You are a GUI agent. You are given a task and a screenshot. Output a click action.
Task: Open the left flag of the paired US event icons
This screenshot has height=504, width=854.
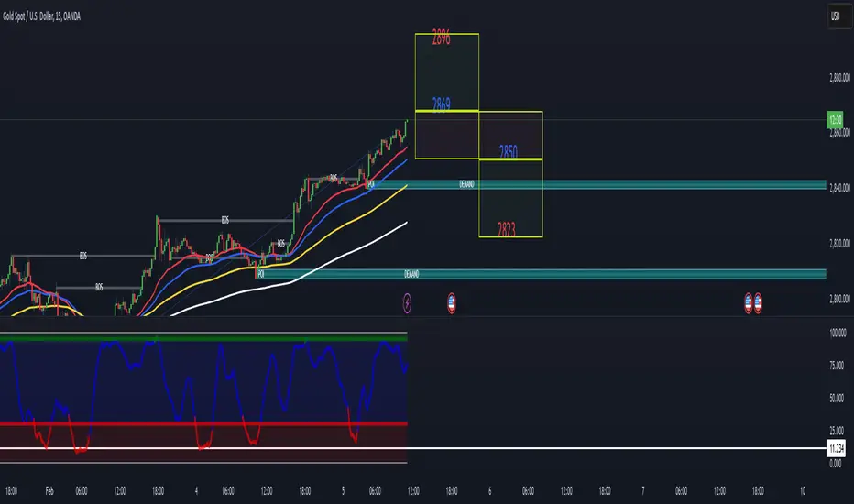tap(749, 303)
